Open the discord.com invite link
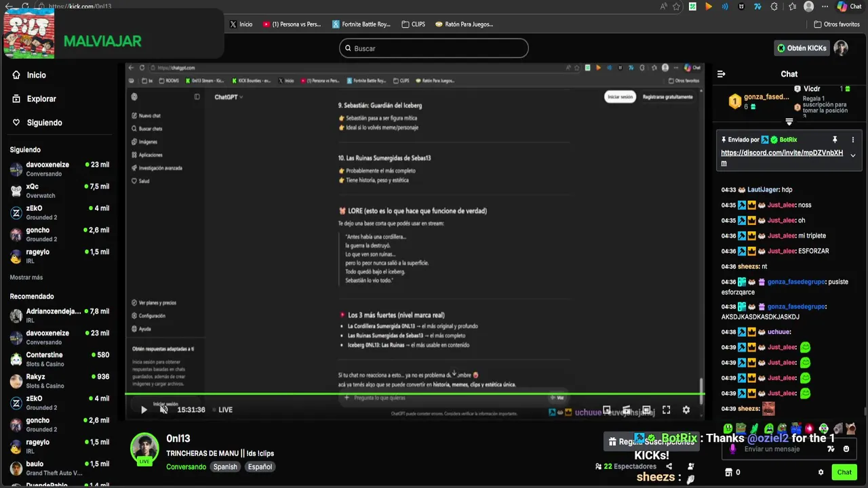The image size is (868, 488). [781, 158]
